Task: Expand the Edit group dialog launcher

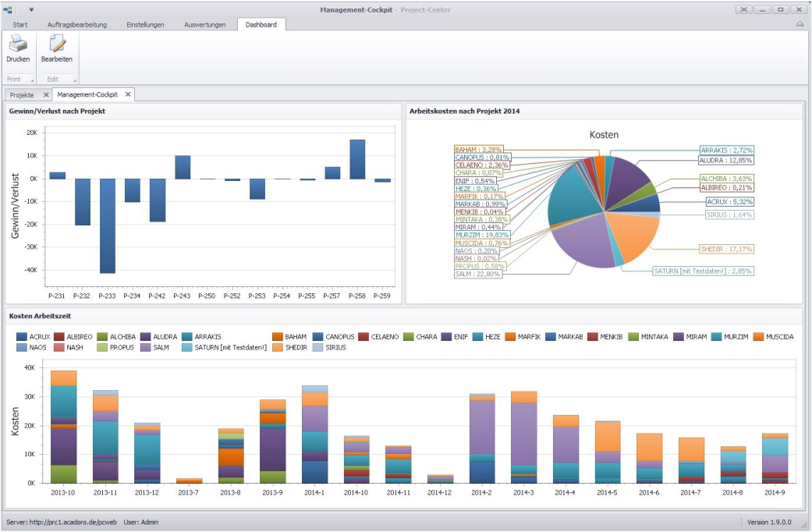Action: pyautogui.click(x=75, y=80)
